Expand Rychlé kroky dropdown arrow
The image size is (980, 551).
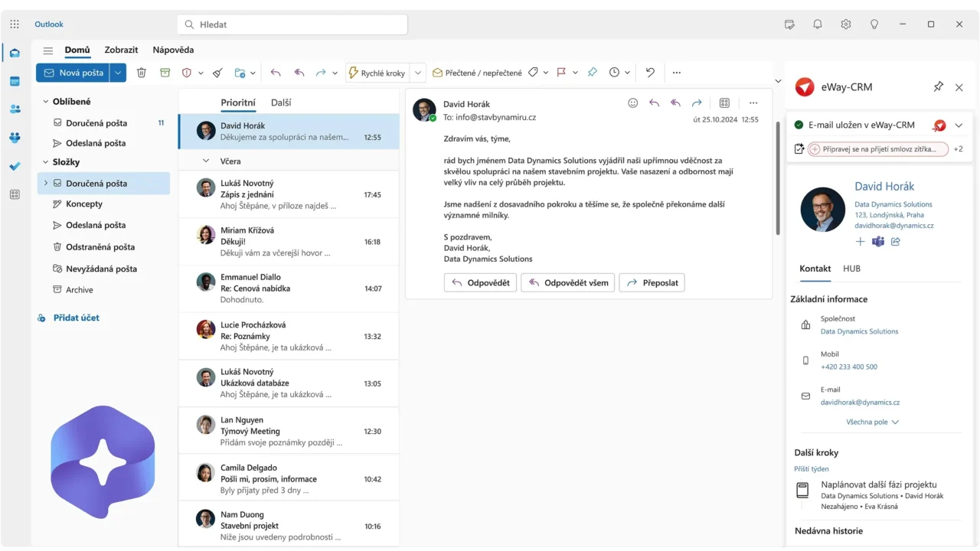(x=418, y=73)
